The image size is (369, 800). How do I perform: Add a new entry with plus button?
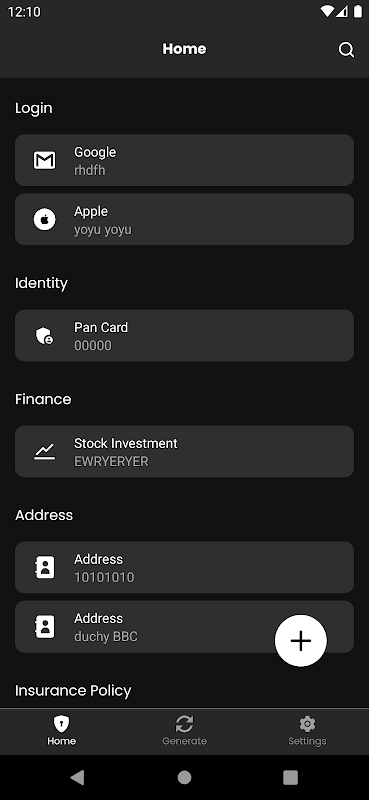click(x=301, y=641)
